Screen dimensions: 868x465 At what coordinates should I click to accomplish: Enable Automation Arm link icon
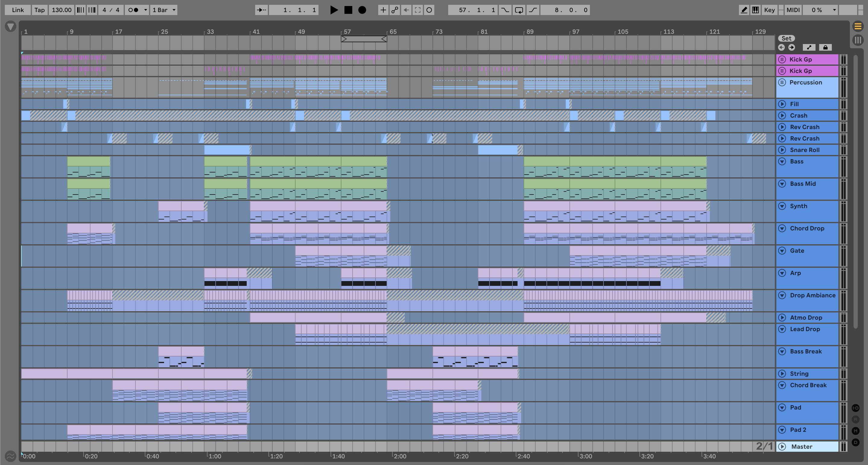pos(394,10)
